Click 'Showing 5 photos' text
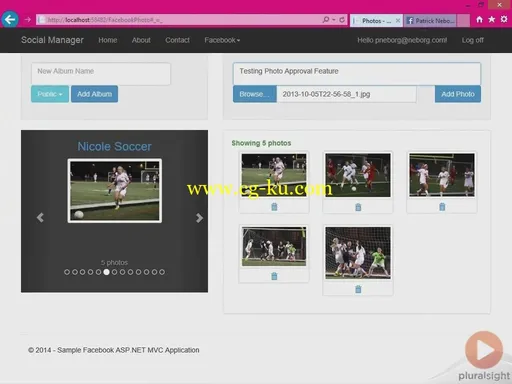Image resolution: width=512 pixels, height=384 pixels. click(x=261, y=143)
